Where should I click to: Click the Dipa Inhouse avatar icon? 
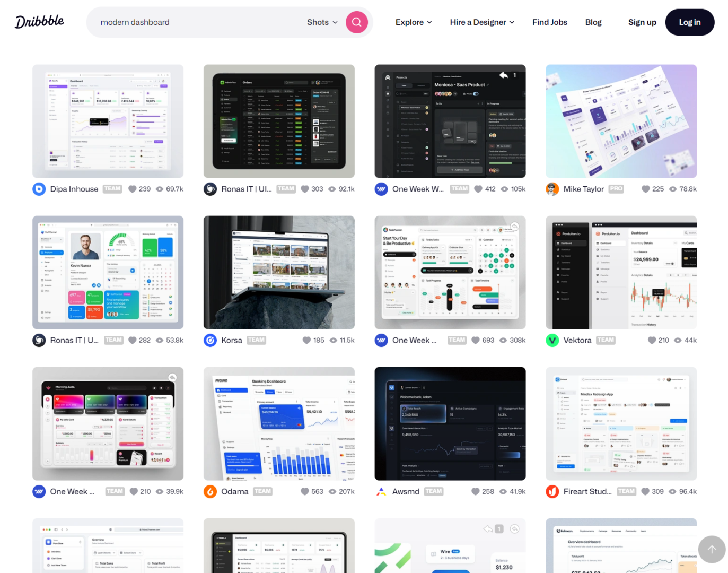[39, 189]
